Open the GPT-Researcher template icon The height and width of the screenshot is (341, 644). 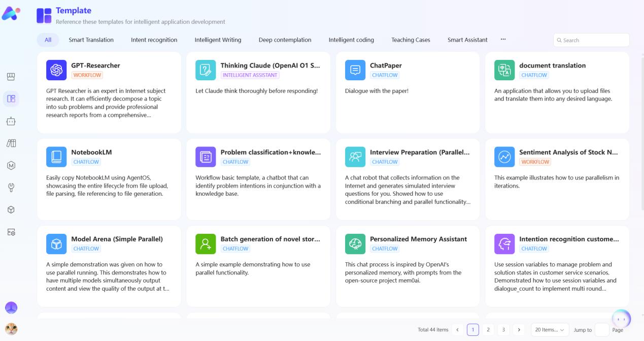pos(56,70)
